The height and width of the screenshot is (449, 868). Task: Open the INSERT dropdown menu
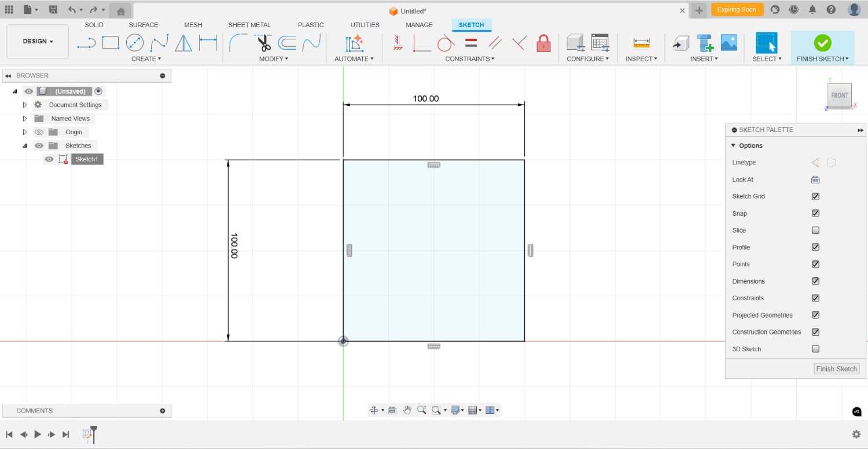pyautogui.click(x=704, y=58)
